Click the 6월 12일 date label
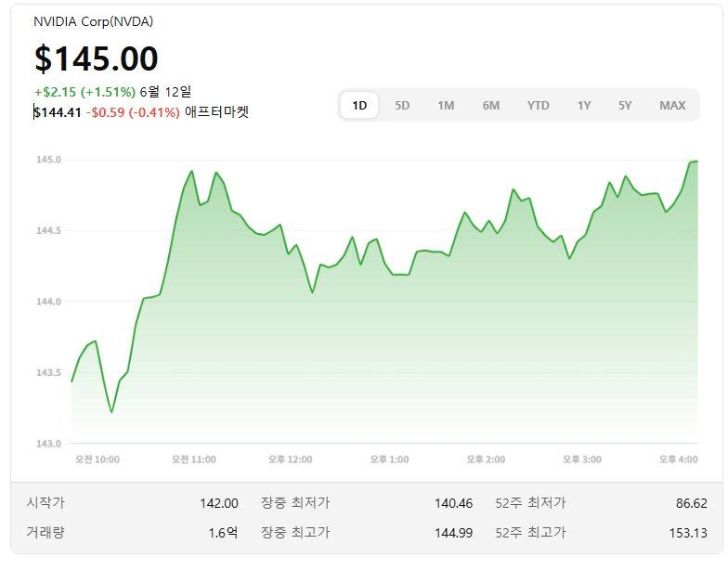728x570 pixels. (x=165, y=92)
